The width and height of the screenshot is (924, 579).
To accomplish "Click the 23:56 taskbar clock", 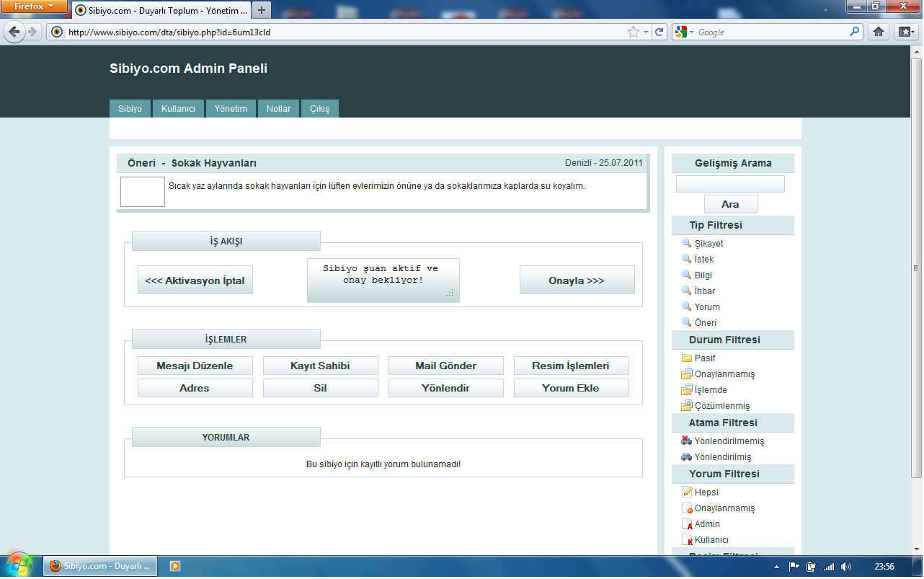I will coord(884,567).
